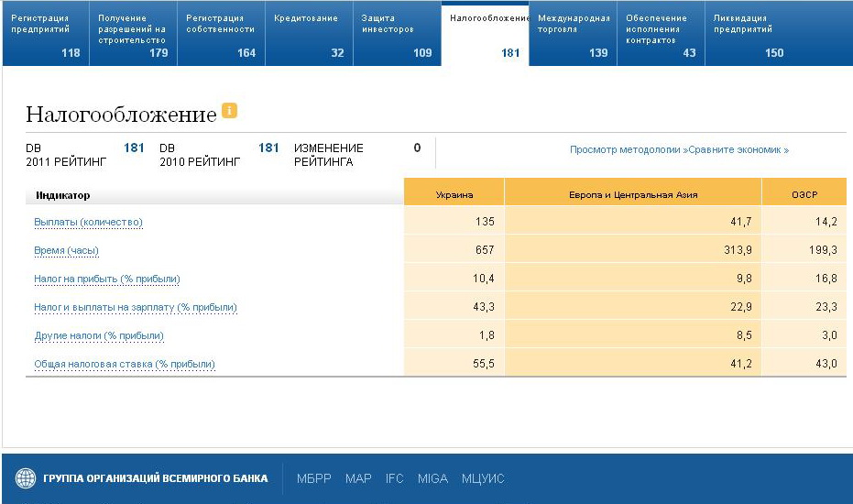
Task: Click Налог на прибыль (% прибыли) link
Action: 106,279
